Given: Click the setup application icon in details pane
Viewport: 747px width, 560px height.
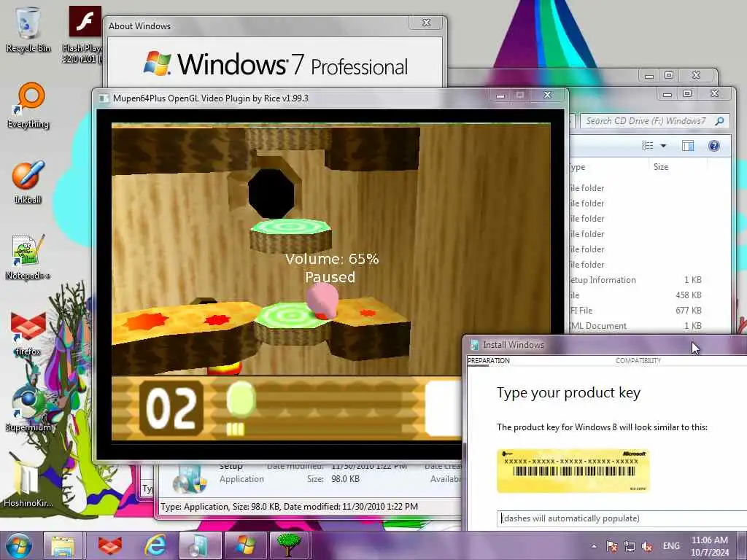Looking at the screenshot, I should (x=189, y=480).
